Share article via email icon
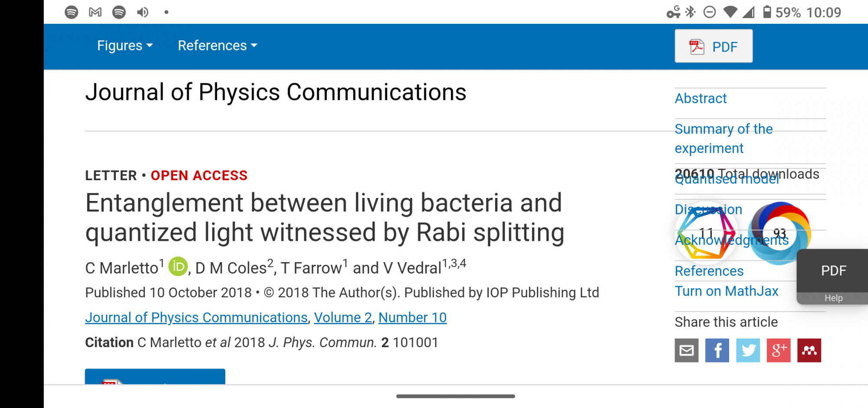This screenshot has height=408, width=868. pos(687,350)
